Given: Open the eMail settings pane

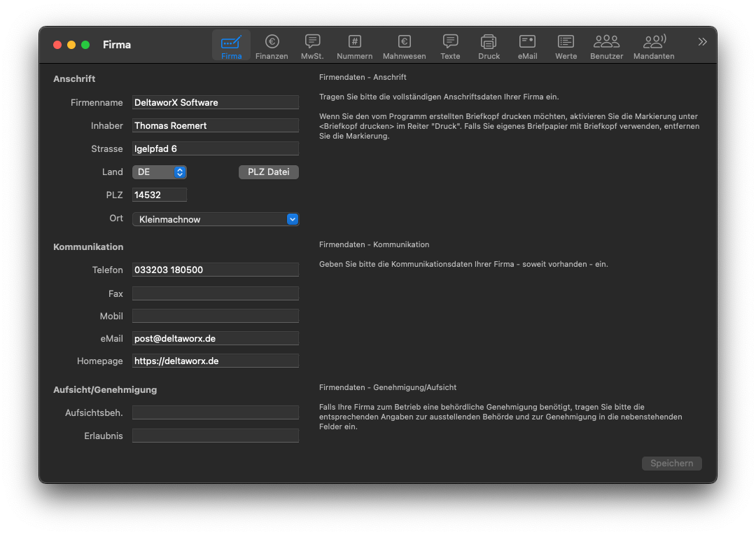Looking at the screenshot, I should pyautogui.click(x=527, y=46).
